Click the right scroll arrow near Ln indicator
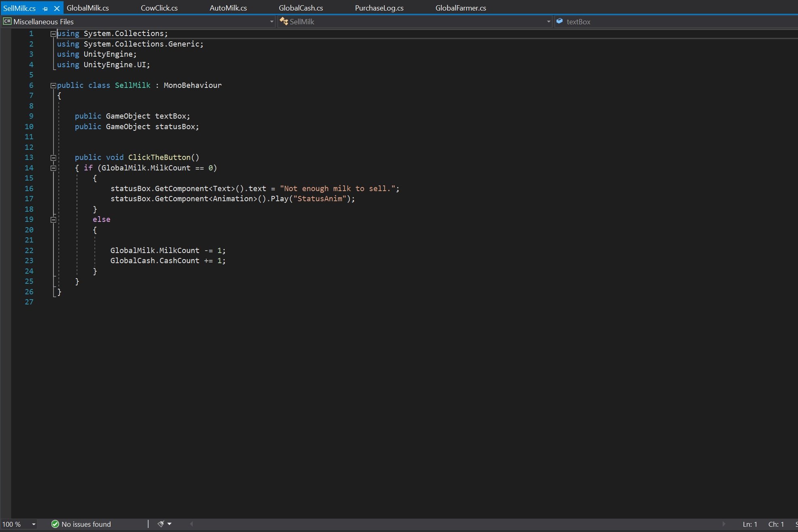The width and height of the screenshot is (798, 532). tap(724, 524)
